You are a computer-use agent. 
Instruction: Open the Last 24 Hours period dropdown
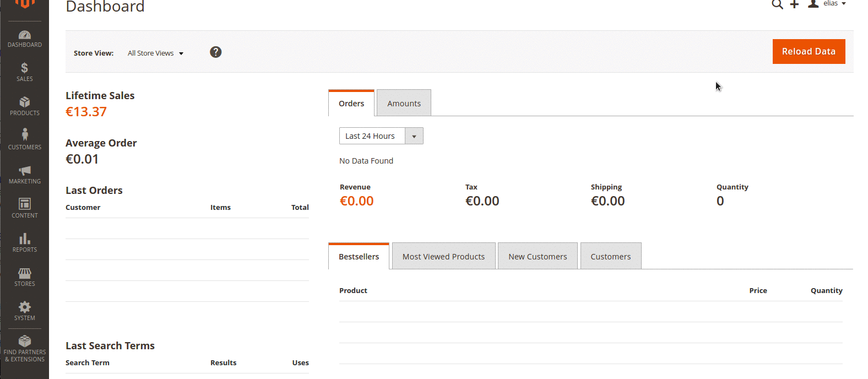tap(381, 136)
